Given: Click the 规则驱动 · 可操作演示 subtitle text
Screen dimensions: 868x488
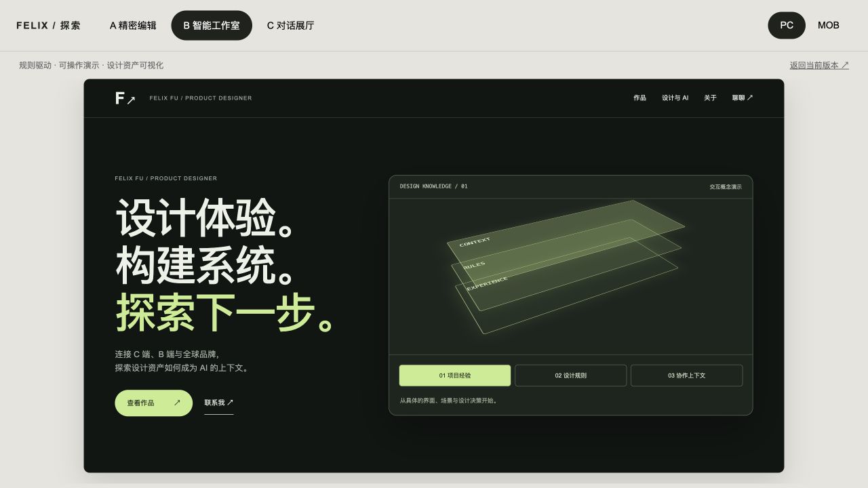Looking at the screenshot, I should click(91, 65).
